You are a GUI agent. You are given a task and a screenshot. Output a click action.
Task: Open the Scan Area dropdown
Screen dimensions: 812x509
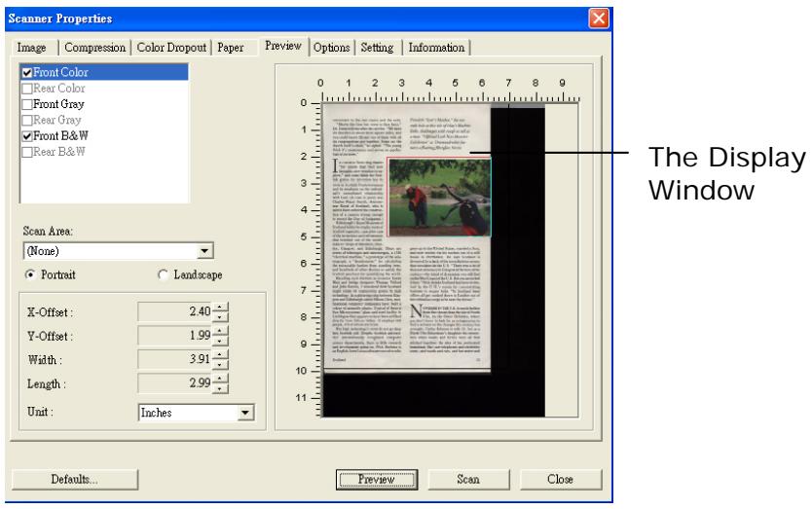point(204,251)
